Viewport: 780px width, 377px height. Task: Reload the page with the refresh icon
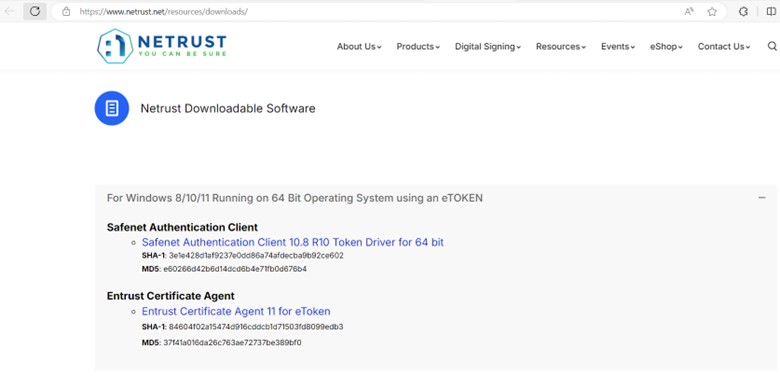tap(34, 11)
